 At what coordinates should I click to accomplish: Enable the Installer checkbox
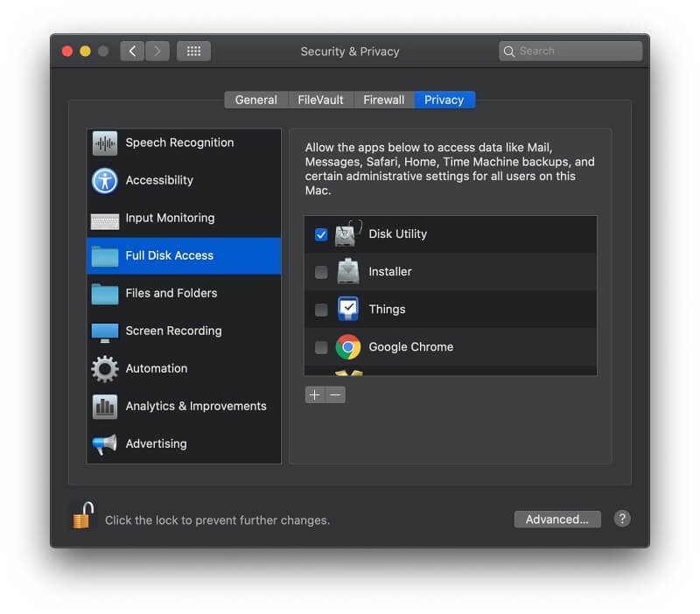(x=321, y=272)
